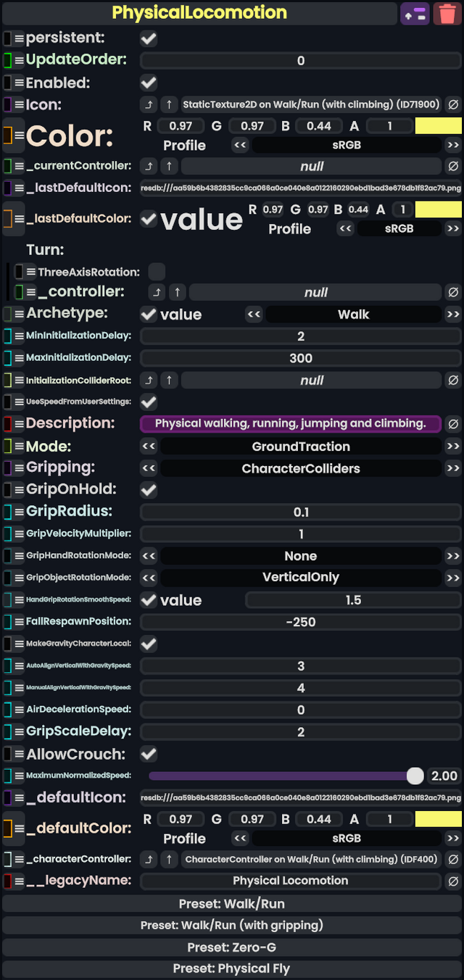Click the jump arrow icon next to _controller
The image size is (464, 980).
pyautogui.click(x=157, y=292)
